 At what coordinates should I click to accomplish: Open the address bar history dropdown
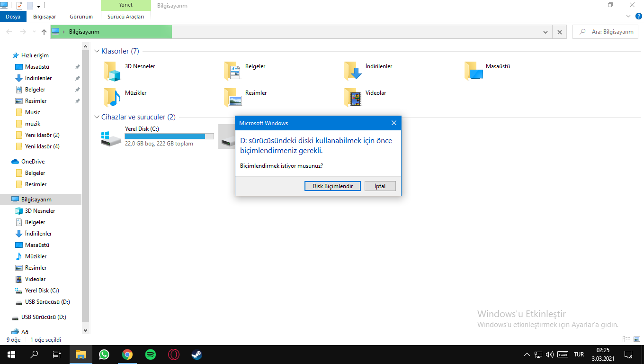pyautogui.click(x=546, y=32)
